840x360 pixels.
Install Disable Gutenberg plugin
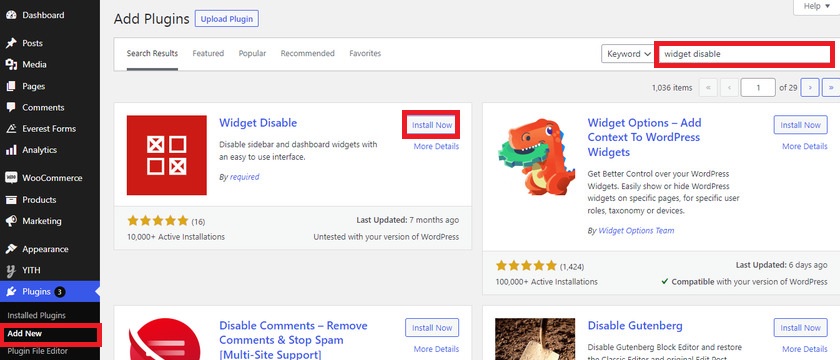point(800,328)
